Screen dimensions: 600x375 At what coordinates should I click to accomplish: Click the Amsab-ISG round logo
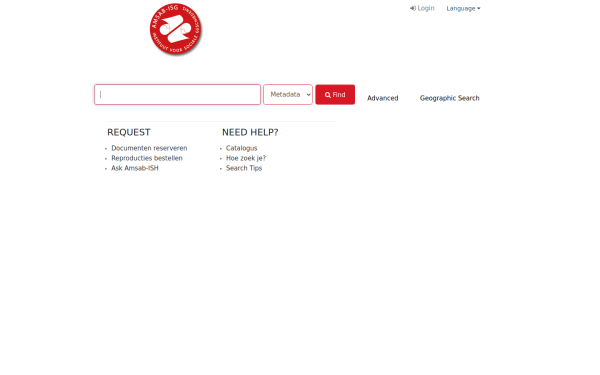pyautogui.click(x=176, y=29)
